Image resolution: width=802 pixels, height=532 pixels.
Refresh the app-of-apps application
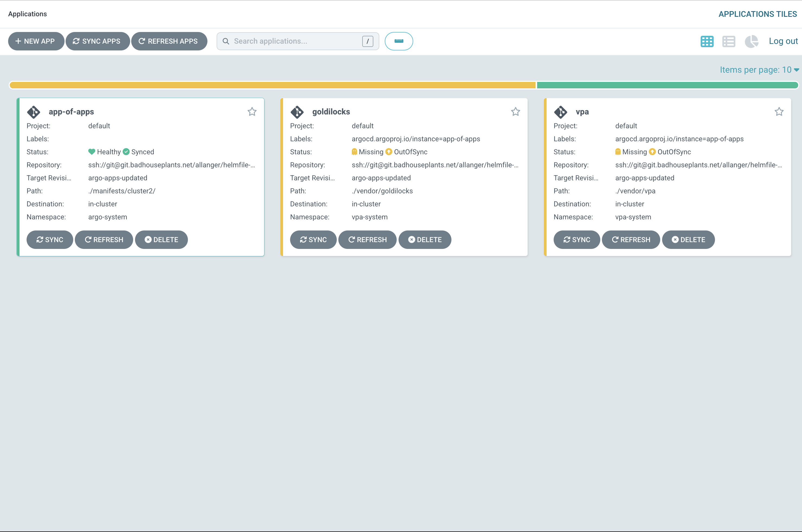point(104,240)
